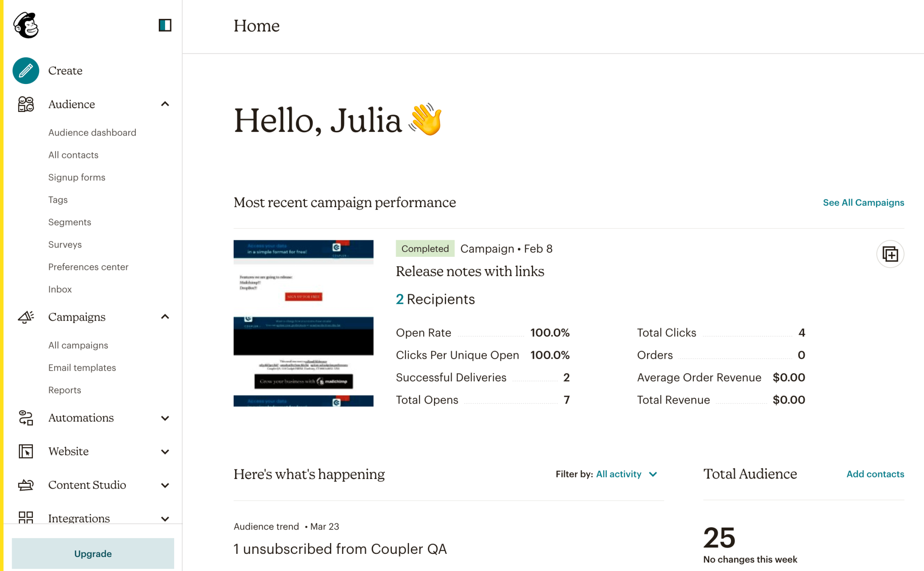Image resolution: width=924 pixels, height=571 pixels.
Task: Click the Mailchimp Freddie logo
Action: (x=26, y=26)
